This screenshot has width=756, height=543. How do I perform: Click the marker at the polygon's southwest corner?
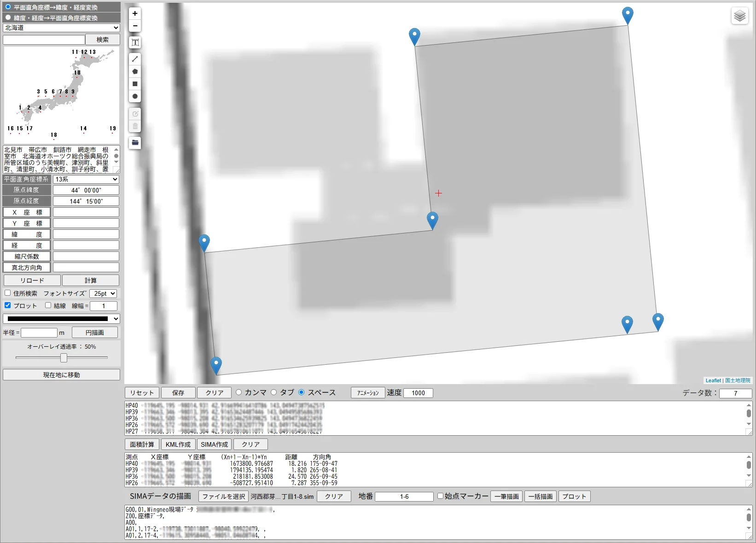[216, 365]
